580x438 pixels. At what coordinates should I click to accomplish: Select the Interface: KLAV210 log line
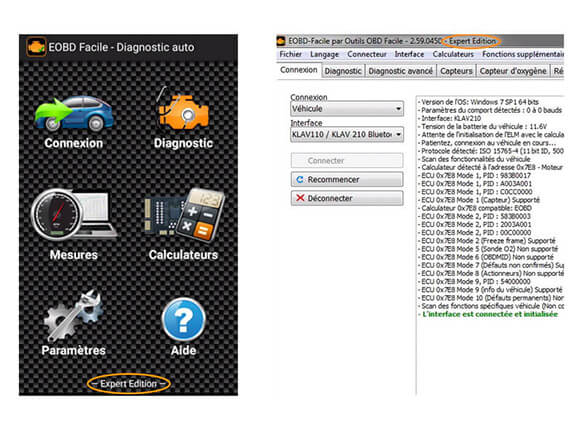[x=449, y=118]
